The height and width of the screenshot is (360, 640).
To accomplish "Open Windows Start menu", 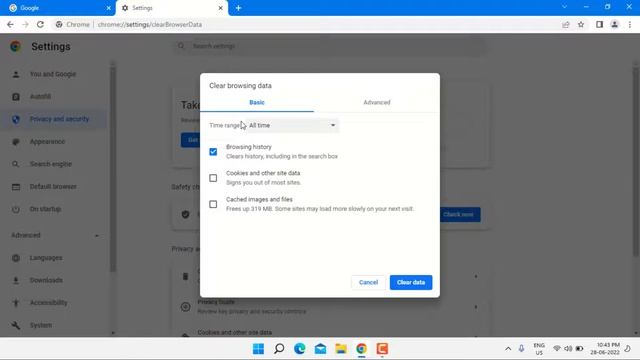I will click(x=258, y=349).
